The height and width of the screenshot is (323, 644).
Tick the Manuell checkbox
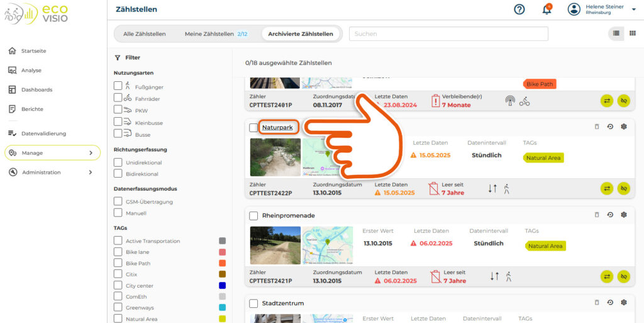(x=118, y=212)
